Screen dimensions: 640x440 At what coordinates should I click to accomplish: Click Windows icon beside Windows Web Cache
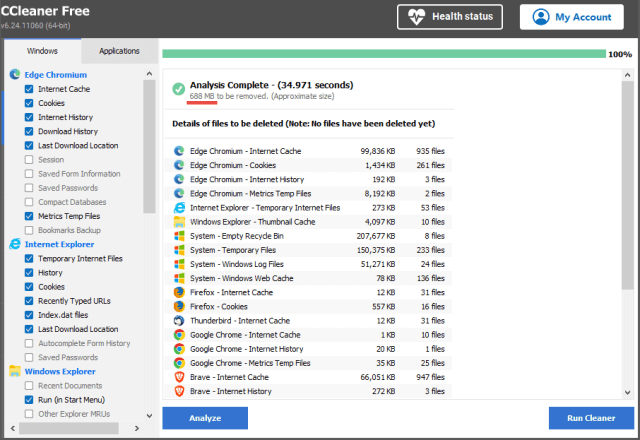(x=179, y=278)
